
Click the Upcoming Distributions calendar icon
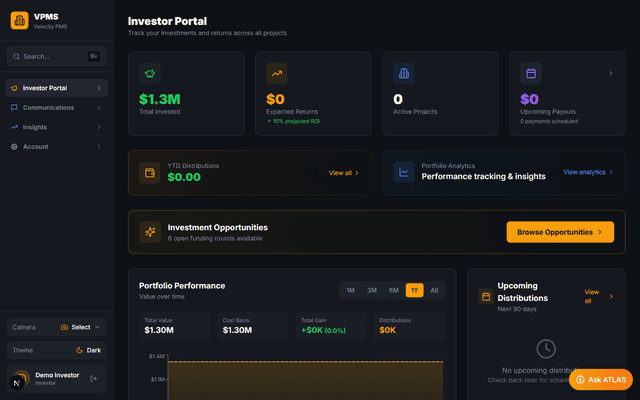point(486,296)
